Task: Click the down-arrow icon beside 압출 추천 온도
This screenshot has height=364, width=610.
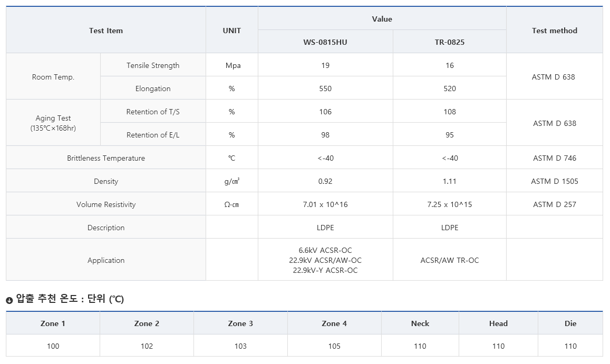Action: pyautogui.click(x=9, y=300)
